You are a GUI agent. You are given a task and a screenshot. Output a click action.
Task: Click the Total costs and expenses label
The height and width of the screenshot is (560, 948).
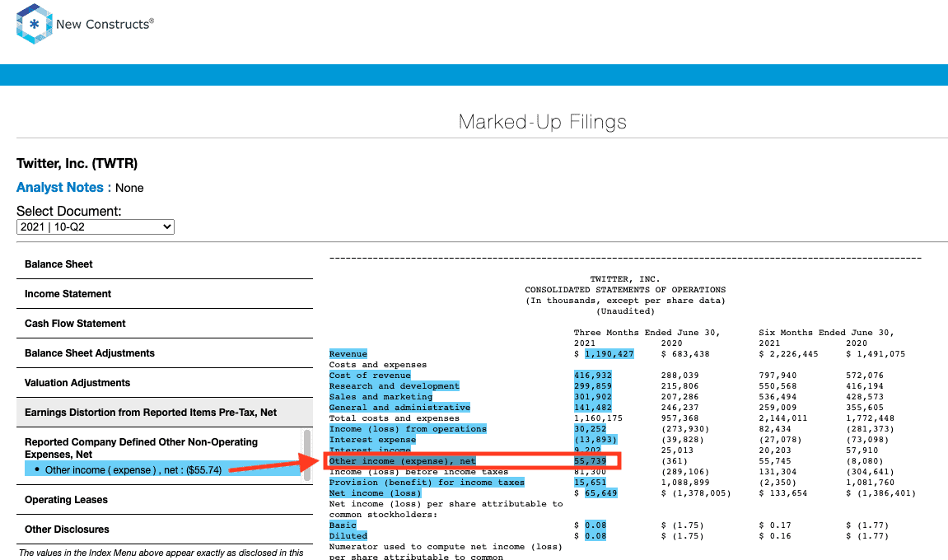(x=395, y=418)
